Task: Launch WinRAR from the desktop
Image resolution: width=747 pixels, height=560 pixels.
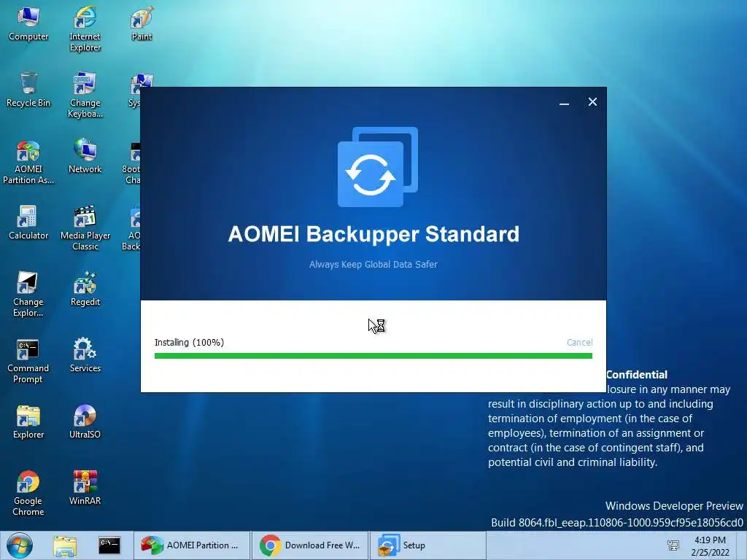Action: (85, 488)
